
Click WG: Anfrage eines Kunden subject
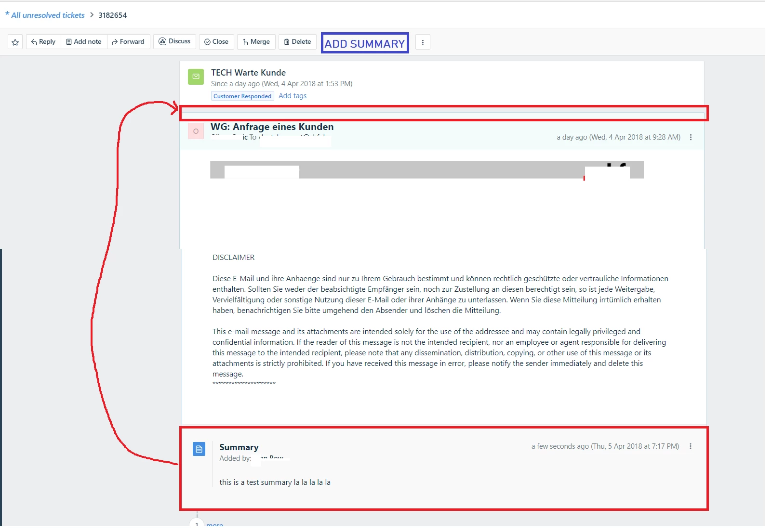272,127
